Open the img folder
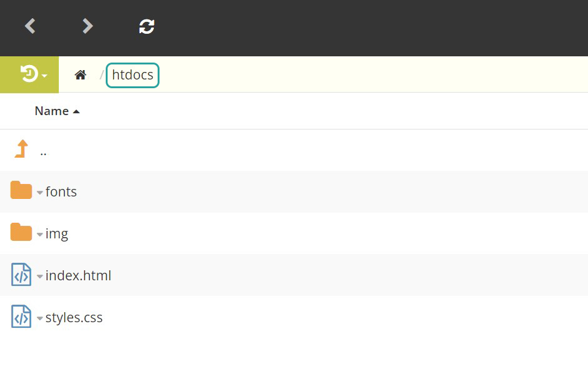 57,234
